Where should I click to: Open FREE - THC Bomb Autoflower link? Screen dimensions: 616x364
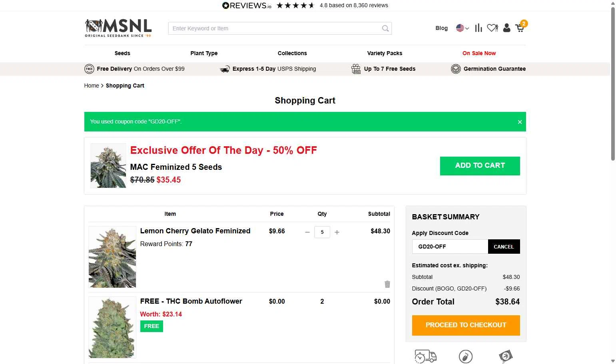191,301
